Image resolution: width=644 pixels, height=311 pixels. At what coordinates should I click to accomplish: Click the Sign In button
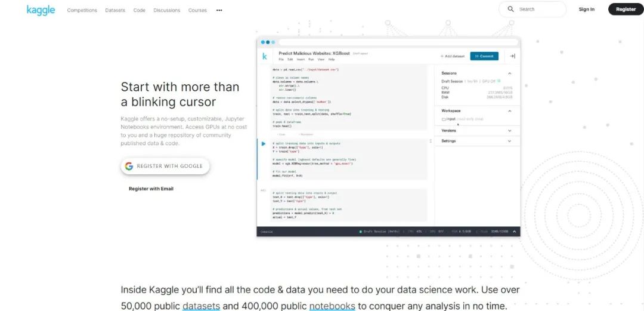coord(587,9)
